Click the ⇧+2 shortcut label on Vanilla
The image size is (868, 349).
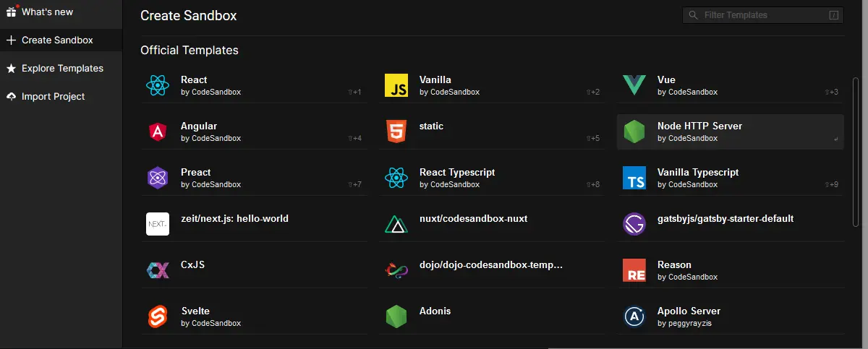(x=593, y=92)
